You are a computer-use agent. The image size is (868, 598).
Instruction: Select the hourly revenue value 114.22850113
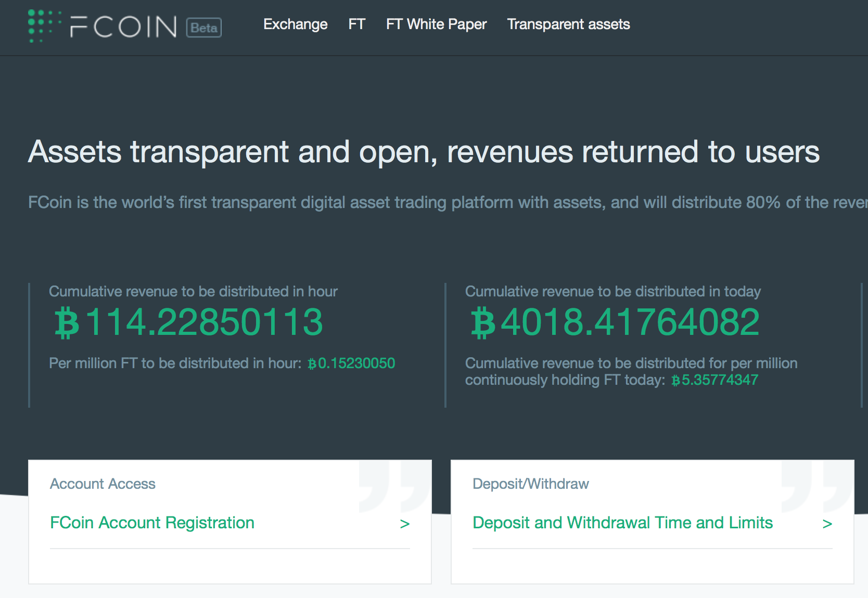[189, 322]
